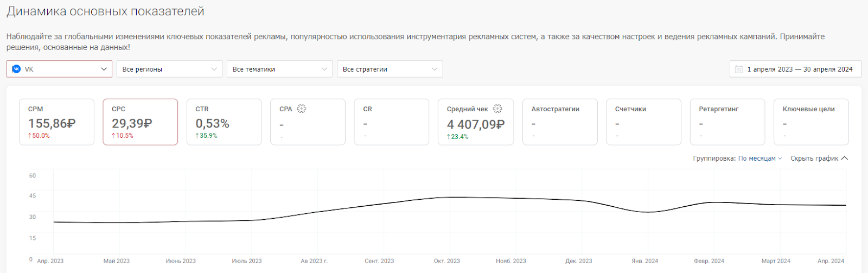Open date range 1 апреля 2023 — 30 апреля 2024
This screenshot has width=868, height=273.
pos(795,69)
